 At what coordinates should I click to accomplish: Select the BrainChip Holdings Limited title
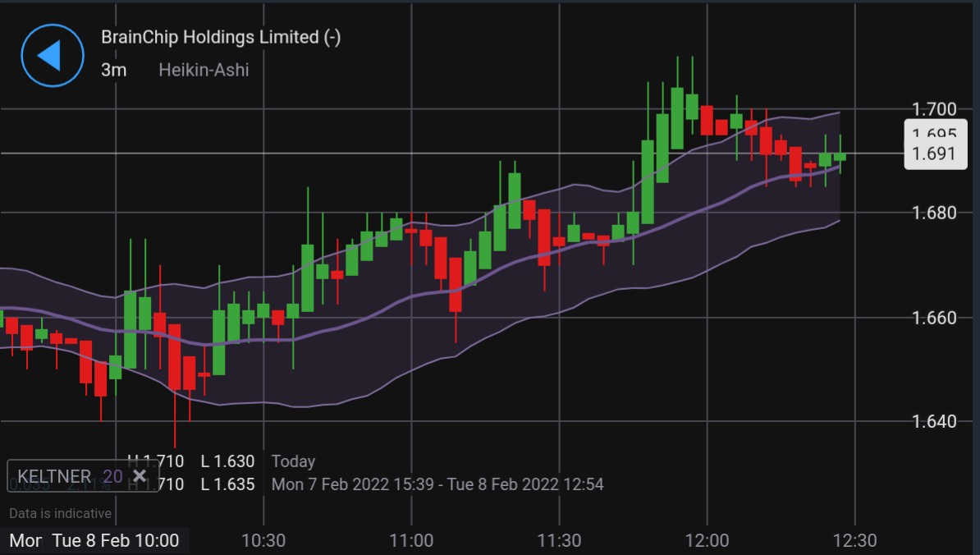pyautogui.click(x=220, y=37)
